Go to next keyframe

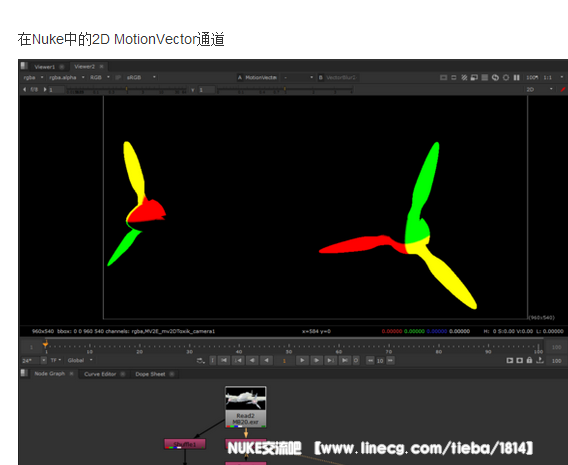pyautogui.click(x=330, y=361)
